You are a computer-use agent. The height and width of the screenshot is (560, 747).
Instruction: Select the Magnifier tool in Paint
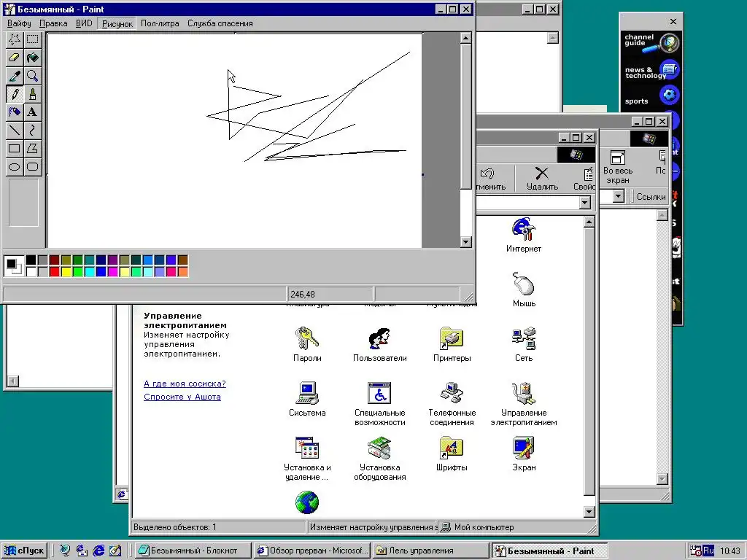click(32, 76)
